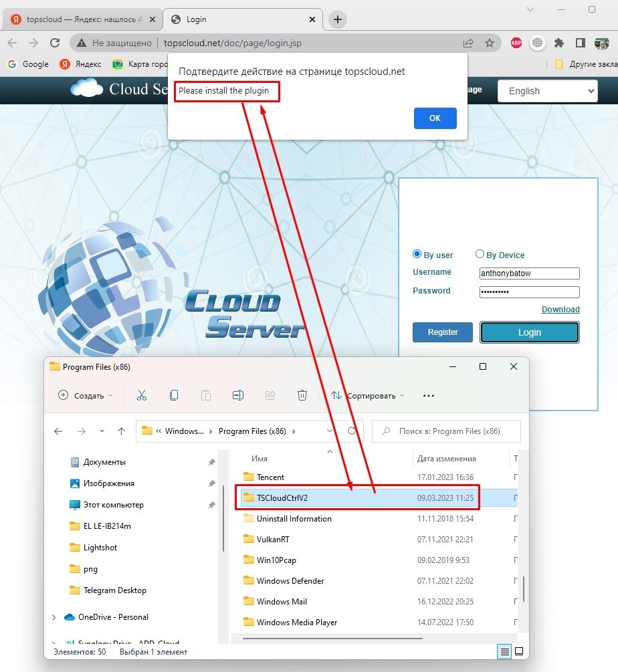This screenshot has height=672, width=618.
Task: Expand the address bar history dropdown
Action: click(330, 431)
